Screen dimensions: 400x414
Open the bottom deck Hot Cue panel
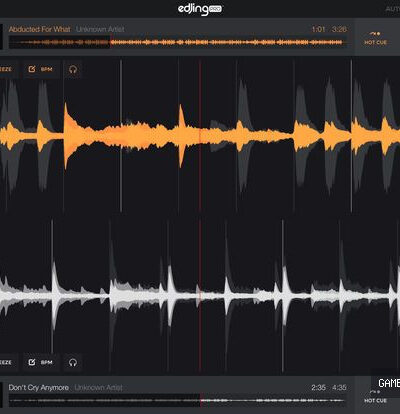pyautogui.click(x=376, y=398)
